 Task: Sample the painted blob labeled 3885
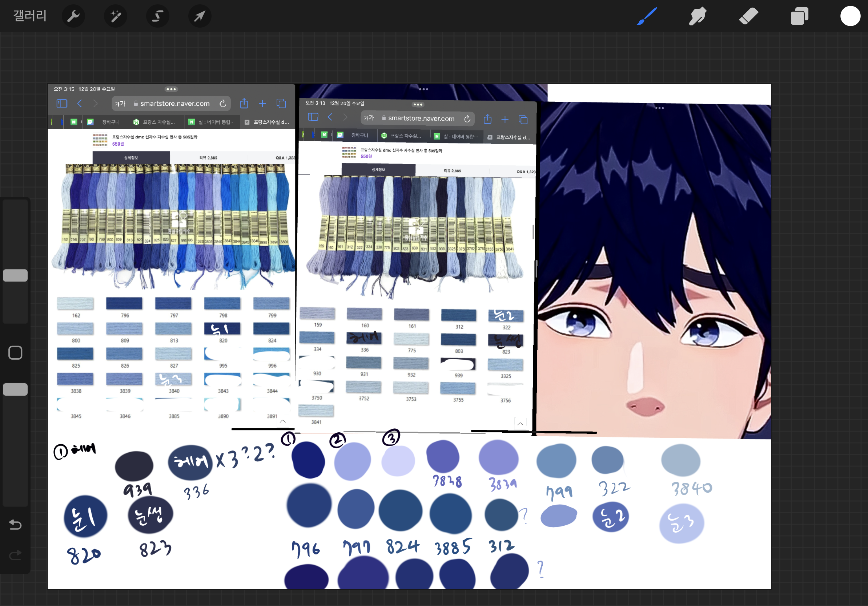[x=451, y=514]
